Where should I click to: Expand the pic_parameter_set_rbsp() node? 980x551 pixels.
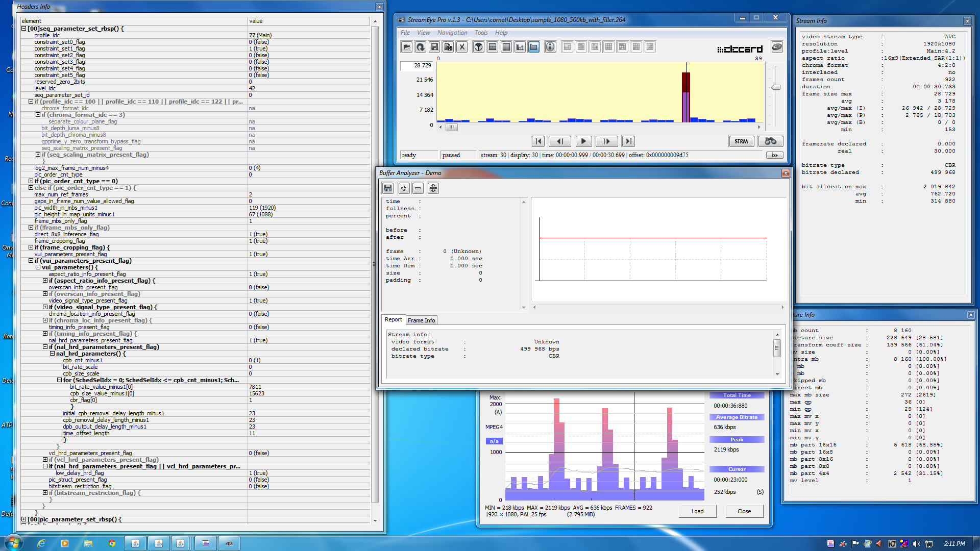(x=23, y=519)
